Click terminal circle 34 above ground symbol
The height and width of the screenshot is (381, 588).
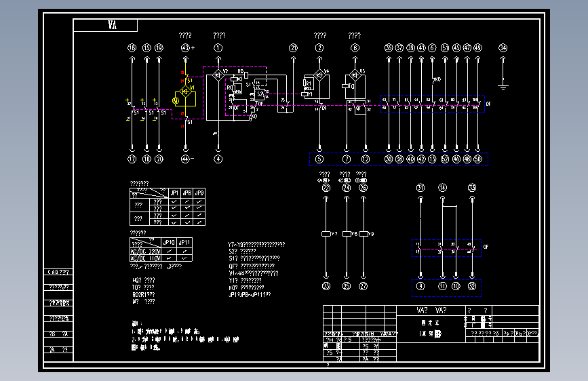click(x=503, y=48)
